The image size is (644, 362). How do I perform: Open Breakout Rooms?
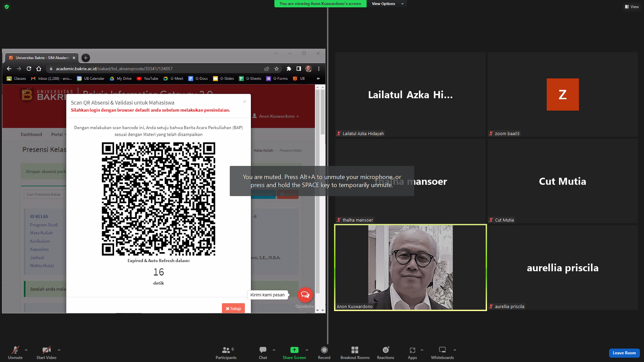click(355, 353)
